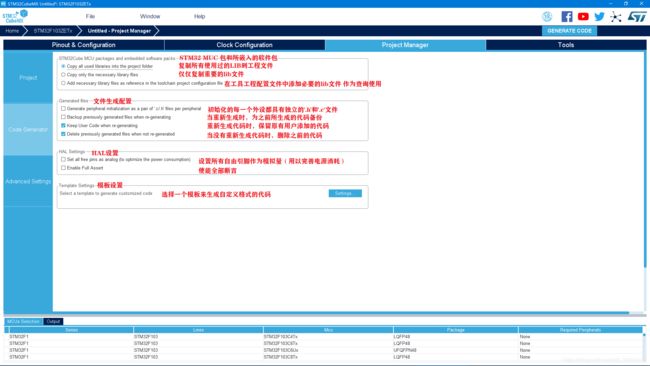Open the Facebook icon link
650x366 pixels.
click(x=567, y=17)
